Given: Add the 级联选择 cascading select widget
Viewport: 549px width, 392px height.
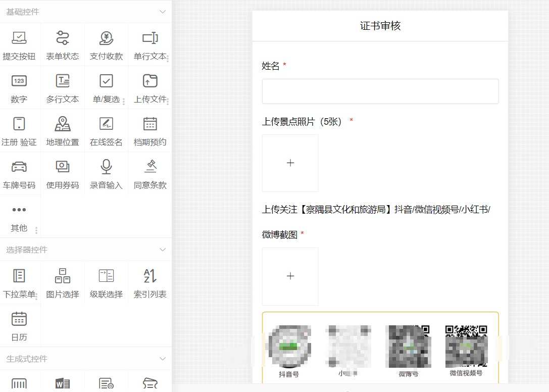Looking at the screenshot, I should tap(107, 283).
